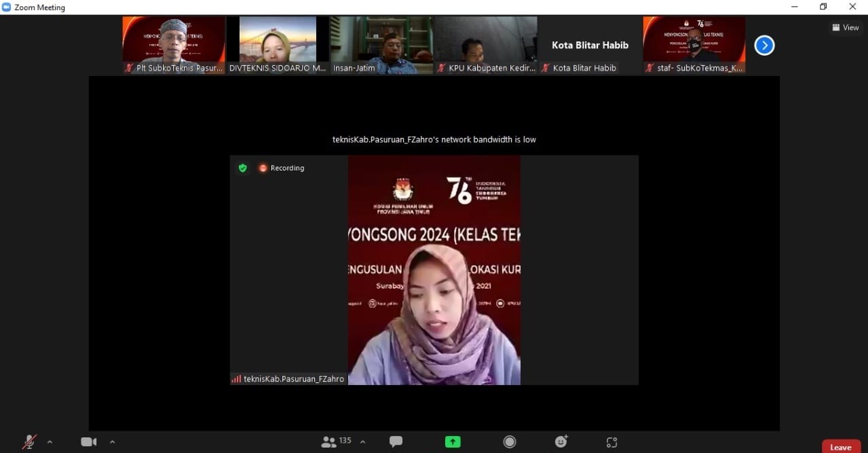Click the Zoom Meeting title bar icon
The width and height of the screenshot is (868, 453).
click(7, 7)
